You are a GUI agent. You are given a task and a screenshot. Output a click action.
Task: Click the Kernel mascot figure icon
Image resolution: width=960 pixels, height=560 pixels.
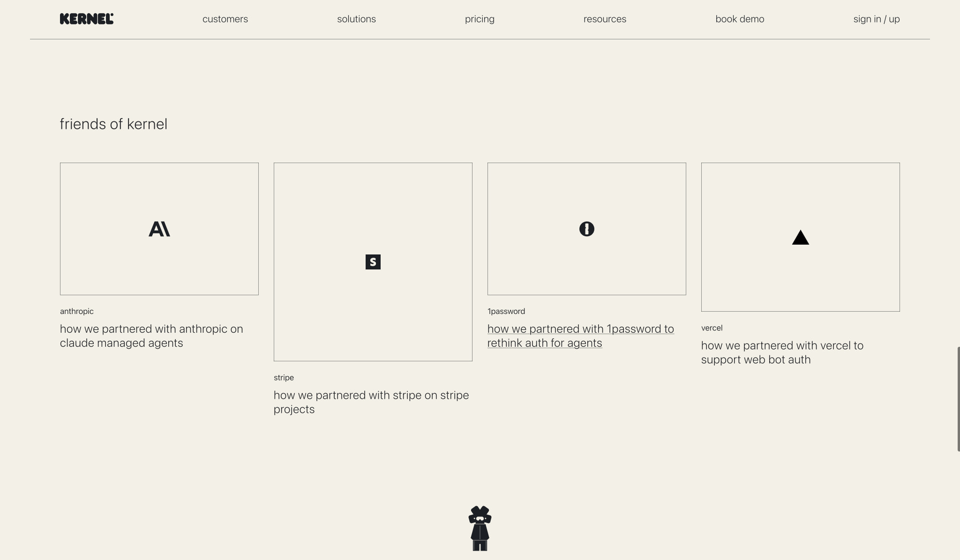pyautogui.click(x=480, y=528)
